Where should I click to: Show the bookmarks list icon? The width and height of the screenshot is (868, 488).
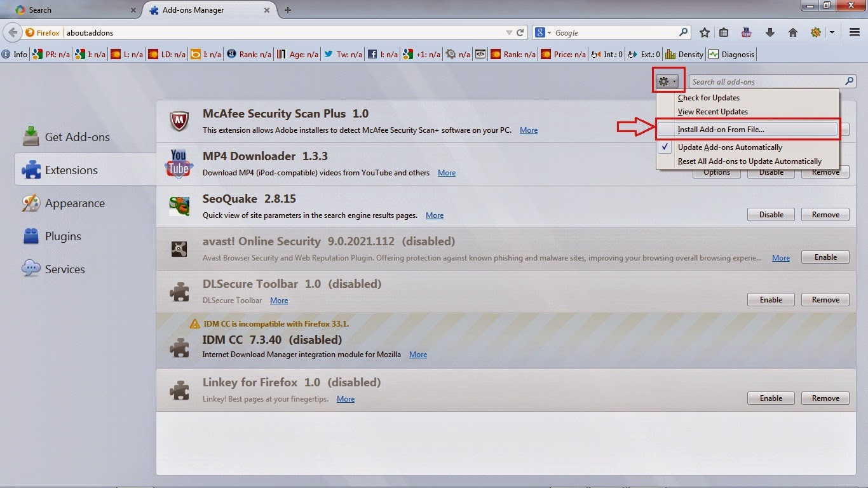click(x=724, y=32)
